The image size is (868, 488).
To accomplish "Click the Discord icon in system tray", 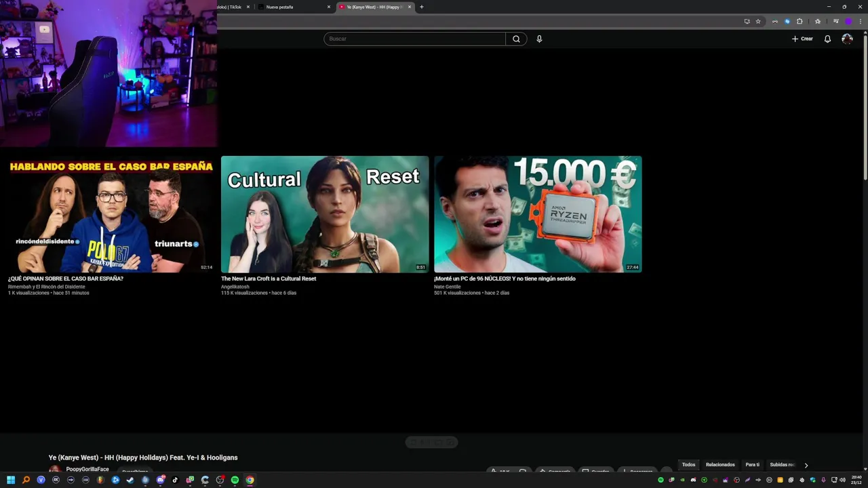I will click(693, 480).
